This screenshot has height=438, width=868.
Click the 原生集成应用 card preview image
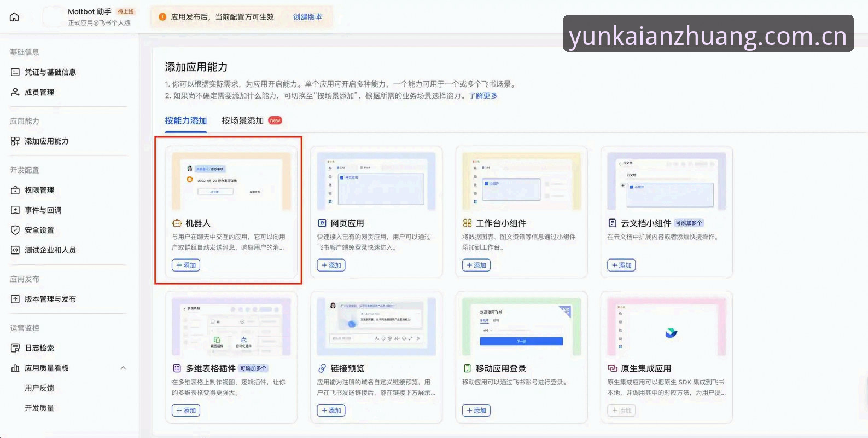click(667, 326)
